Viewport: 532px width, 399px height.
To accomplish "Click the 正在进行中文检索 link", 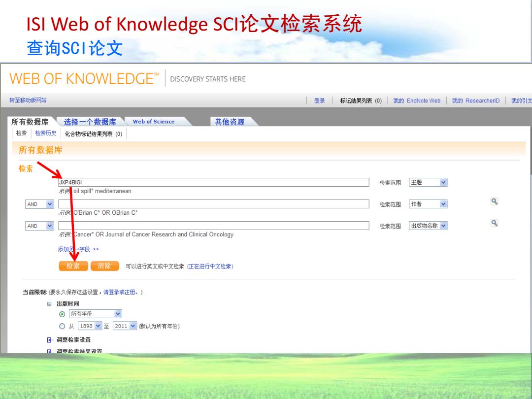I will (x=210, y=266).
